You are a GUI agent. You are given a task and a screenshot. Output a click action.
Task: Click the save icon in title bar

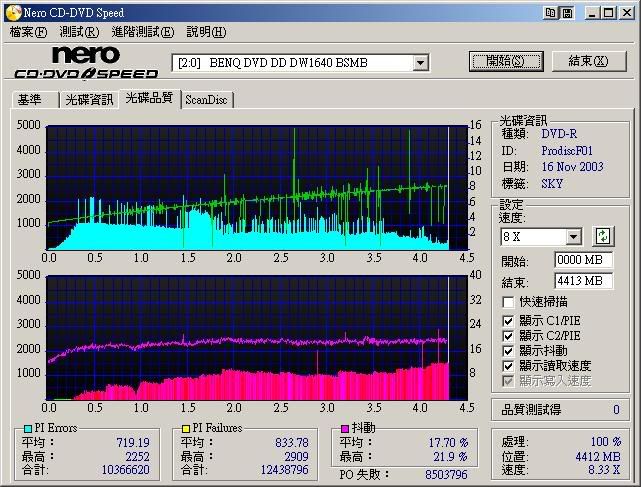click(x=567, y=13)
